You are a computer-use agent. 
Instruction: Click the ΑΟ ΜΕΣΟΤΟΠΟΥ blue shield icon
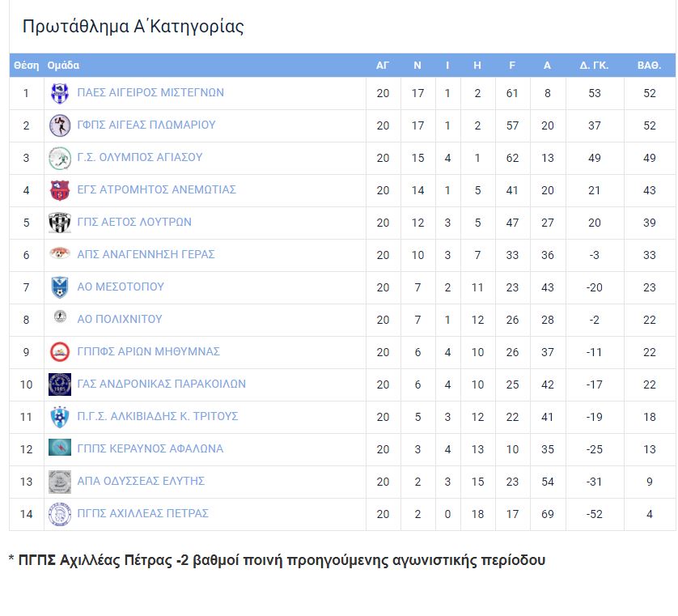click(60, 287)
